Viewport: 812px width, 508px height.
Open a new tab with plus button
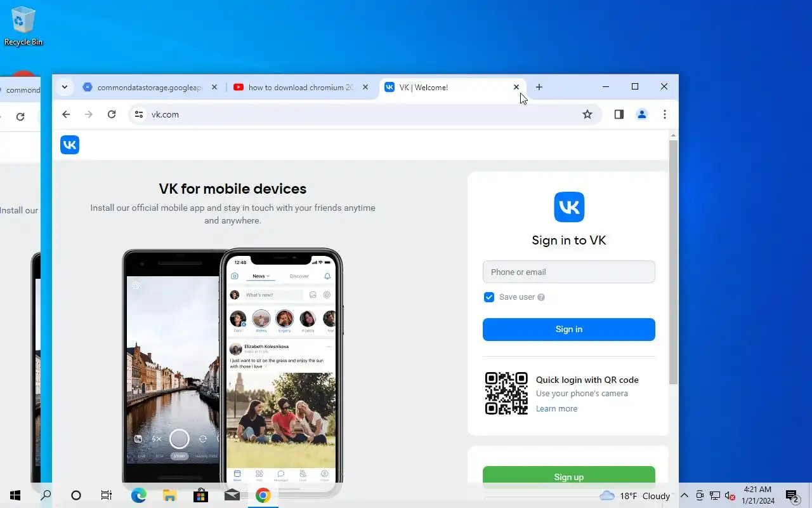coord(539,87)
